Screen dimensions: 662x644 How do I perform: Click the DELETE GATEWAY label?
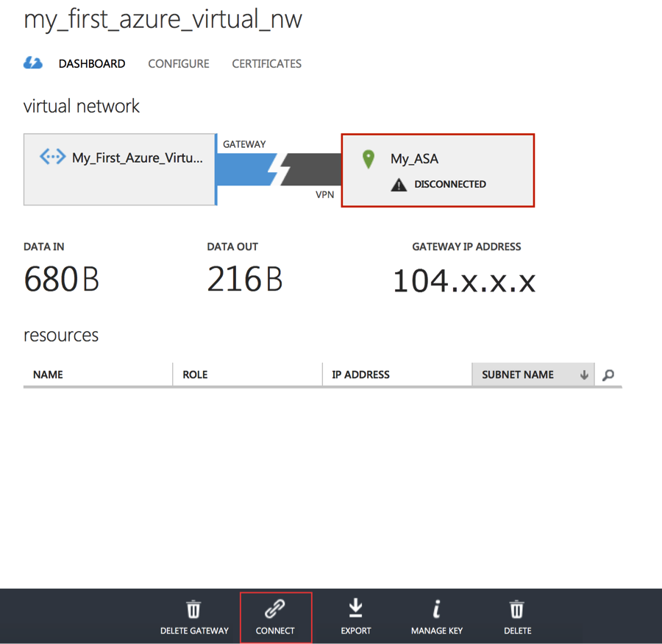coord(194,631)
